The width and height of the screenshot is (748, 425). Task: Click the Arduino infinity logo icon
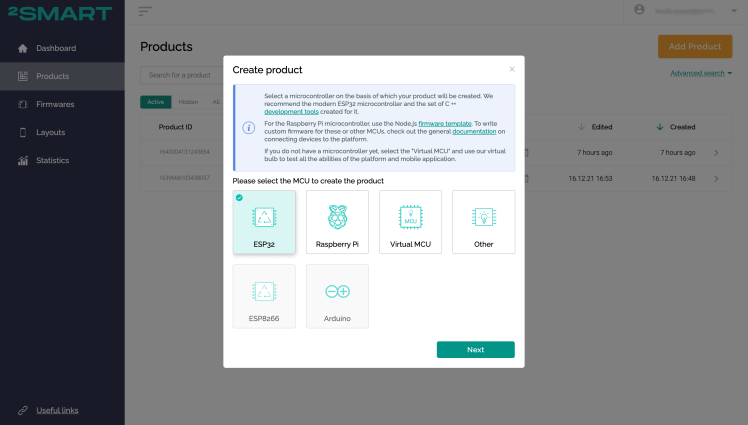click(337, 290)
